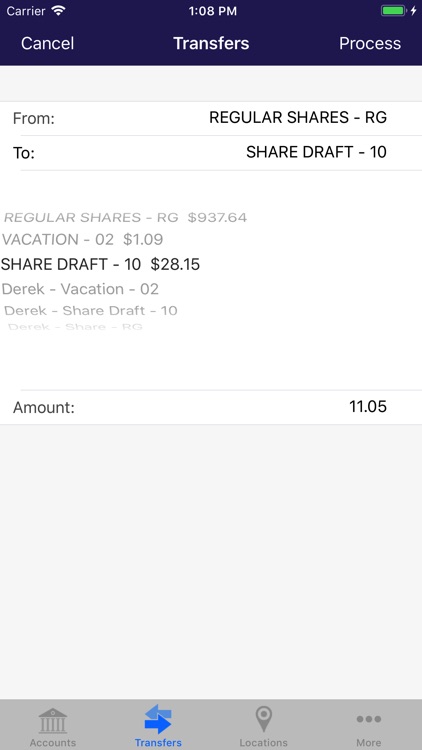Tap the Transfers arrows icon
Screen dimensions: 422x750
158,719
